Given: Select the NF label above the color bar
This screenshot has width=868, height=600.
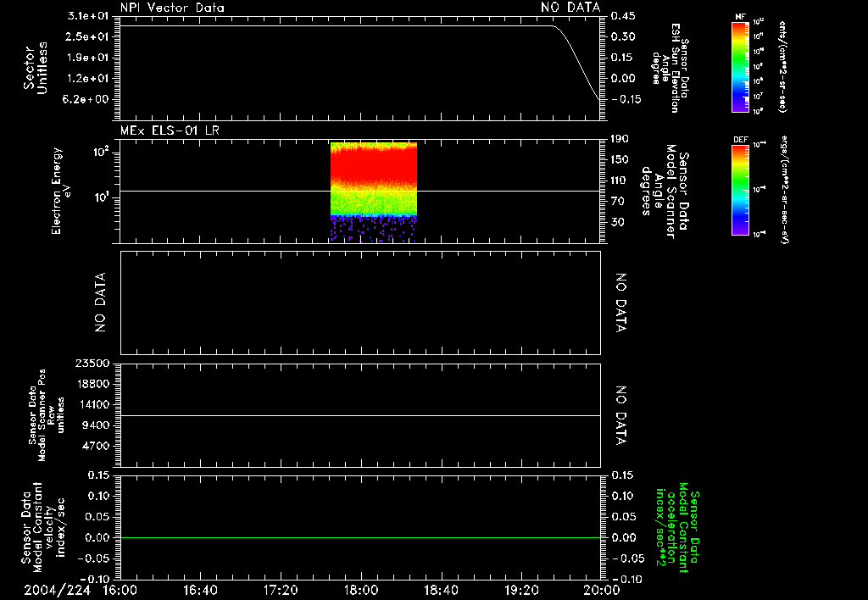Looking at the screenshot, I should point(740,17).
